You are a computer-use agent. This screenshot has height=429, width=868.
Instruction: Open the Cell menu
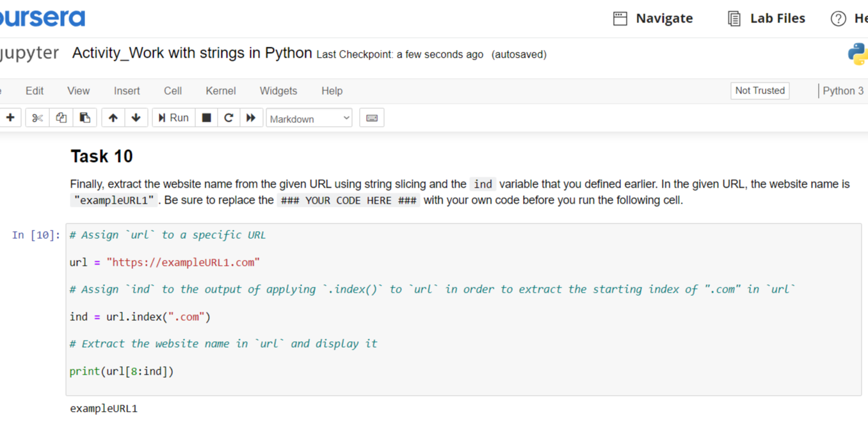[x=173, y=91]
